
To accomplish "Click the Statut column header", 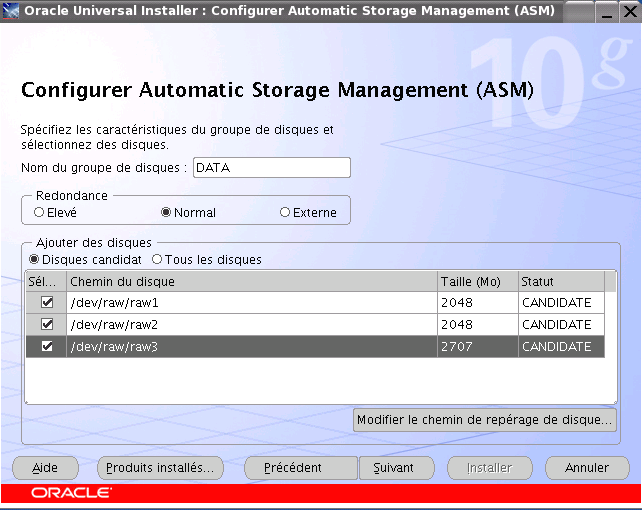I will click(x=561, y=281).
